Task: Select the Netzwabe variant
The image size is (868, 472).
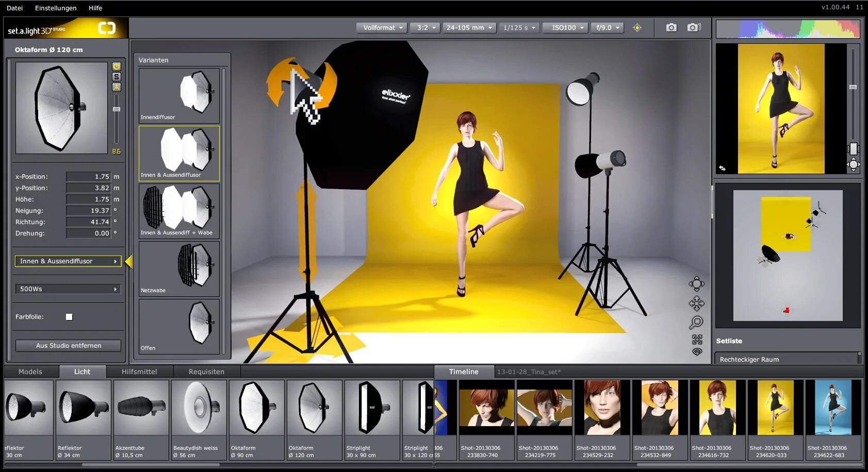Action: [179, 268]
